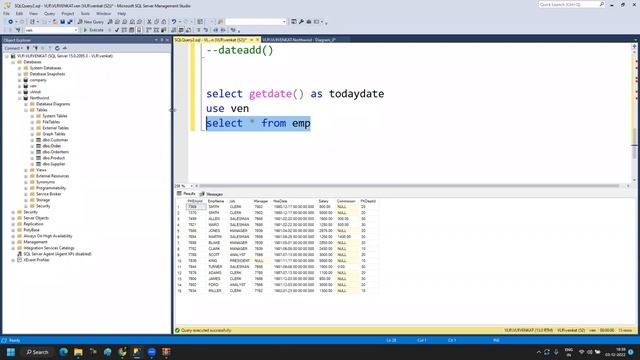The height and width of the screenshot is (360, 640).
Task: Select the XEvent Profiler node
Action: [x=36, y=260]
